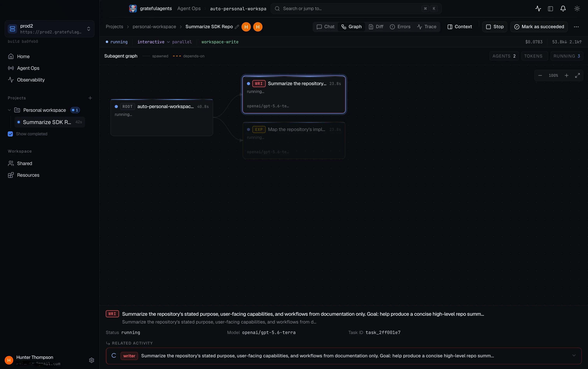Zoom out the graph with minus icon
This screenshot has width=588, height=369.
pyautogui.click(x=540, y=75)
